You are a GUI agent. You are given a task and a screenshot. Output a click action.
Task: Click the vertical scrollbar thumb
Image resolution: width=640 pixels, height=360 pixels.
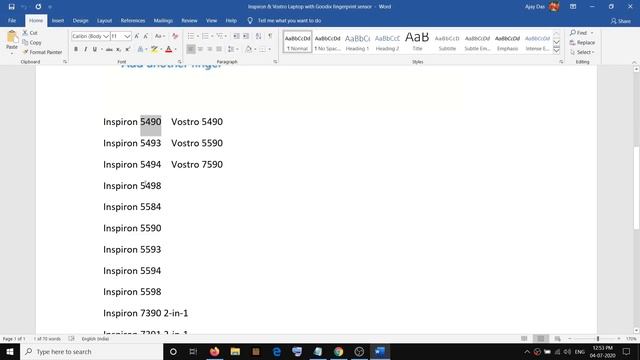click(x=636, y=187)
